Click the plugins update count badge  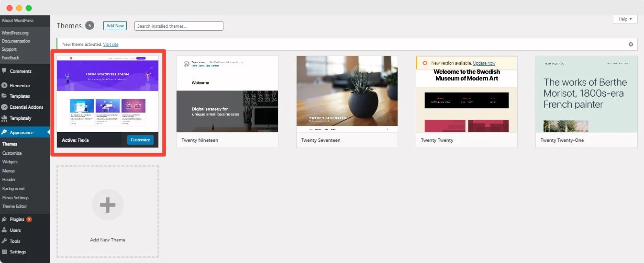[x=29, y=219]
